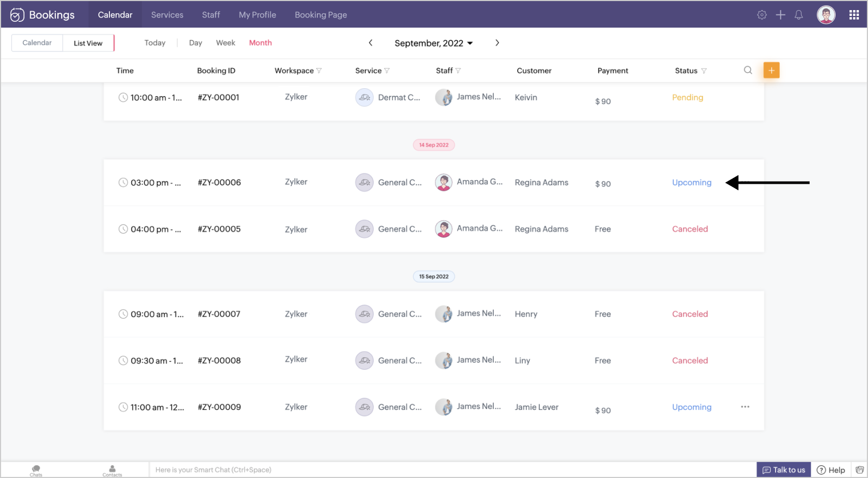The height and width of the screenshot is (478, 868).
Task: Open the notifications bell
Action: (798, 15)
